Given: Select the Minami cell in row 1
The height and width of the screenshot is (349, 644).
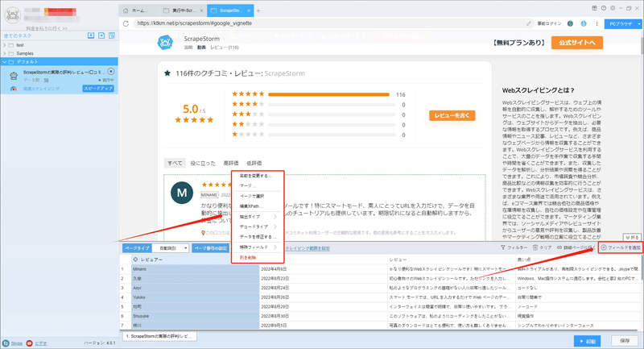Looking at the screenshot, I should click(x=195, y=269).
